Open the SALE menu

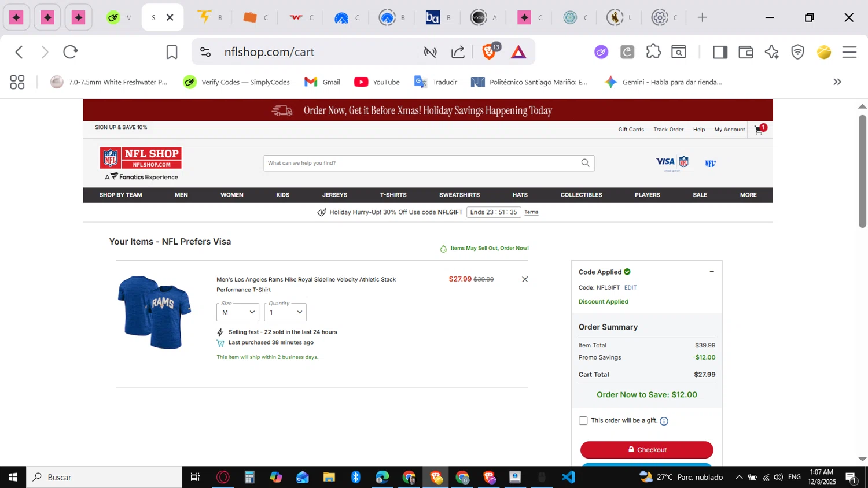coord(700,195)
